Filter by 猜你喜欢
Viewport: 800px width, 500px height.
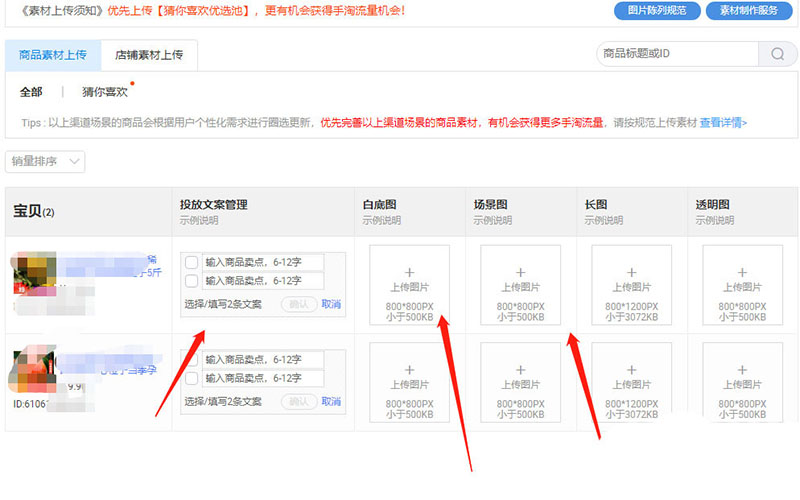[x=105, y=92]
